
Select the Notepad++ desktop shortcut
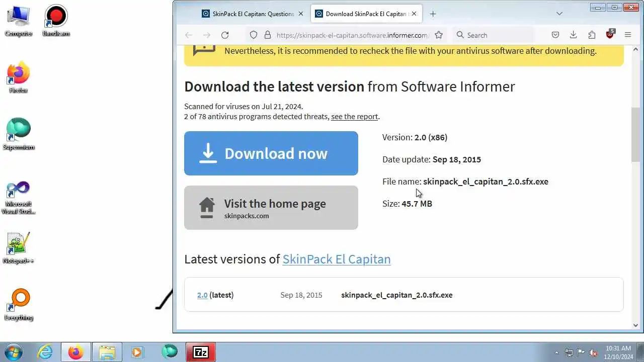pos(19,248)
